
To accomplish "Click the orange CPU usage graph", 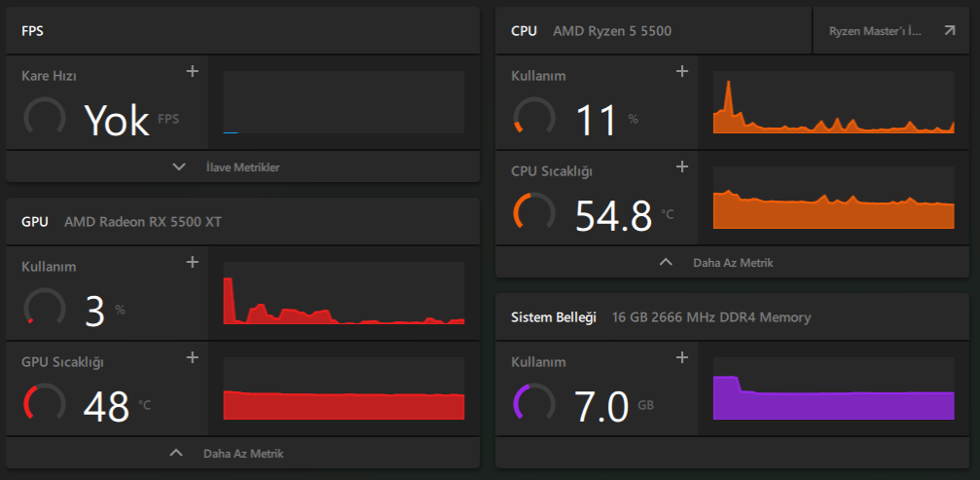I will 834,102.
